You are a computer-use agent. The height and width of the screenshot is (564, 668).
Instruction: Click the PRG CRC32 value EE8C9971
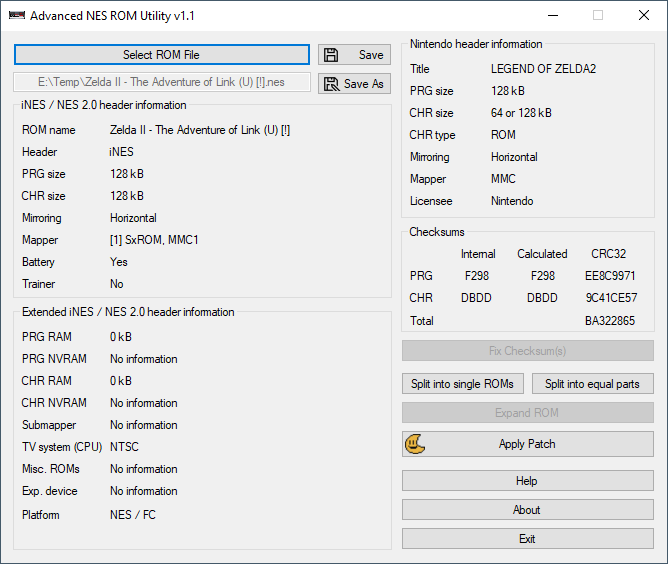point(610,275)
